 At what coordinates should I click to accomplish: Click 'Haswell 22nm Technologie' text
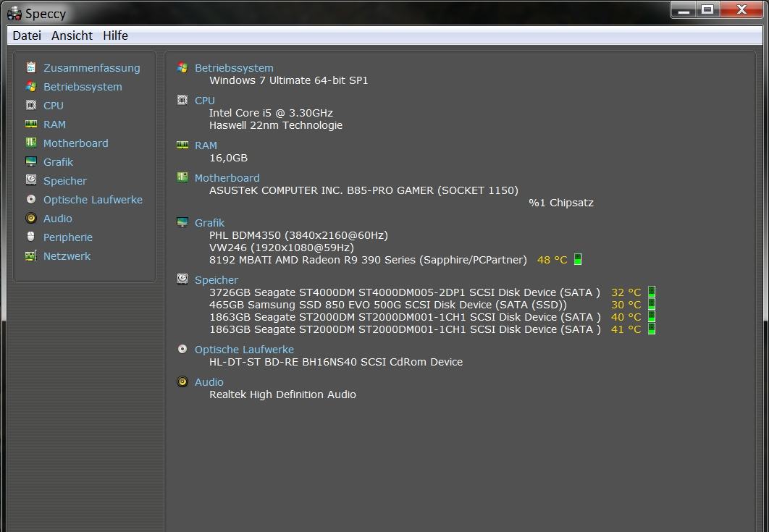(x=276, y=125)
